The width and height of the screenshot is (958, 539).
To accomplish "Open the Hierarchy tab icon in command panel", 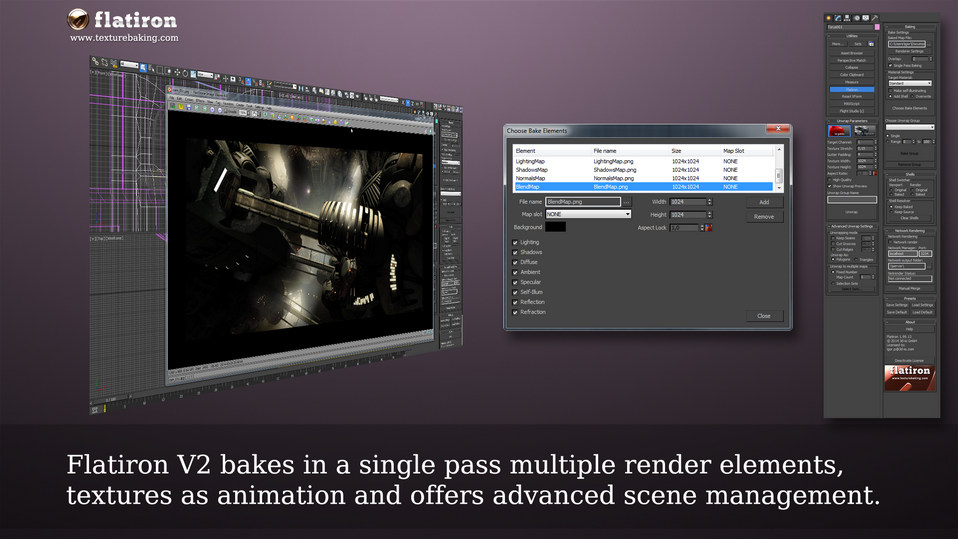I will click(847, 18).
